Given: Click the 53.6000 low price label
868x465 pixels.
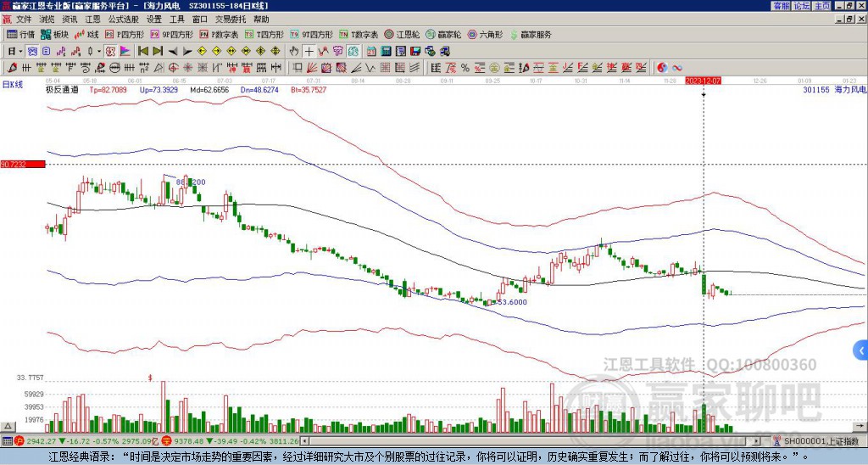Looking at the screenshot, I should pos(513,302).
